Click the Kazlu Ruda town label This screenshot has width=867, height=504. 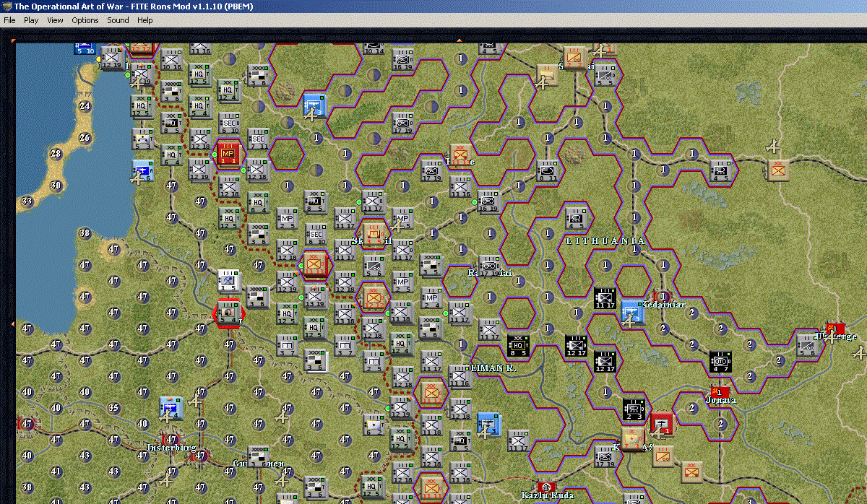[547, 495]
